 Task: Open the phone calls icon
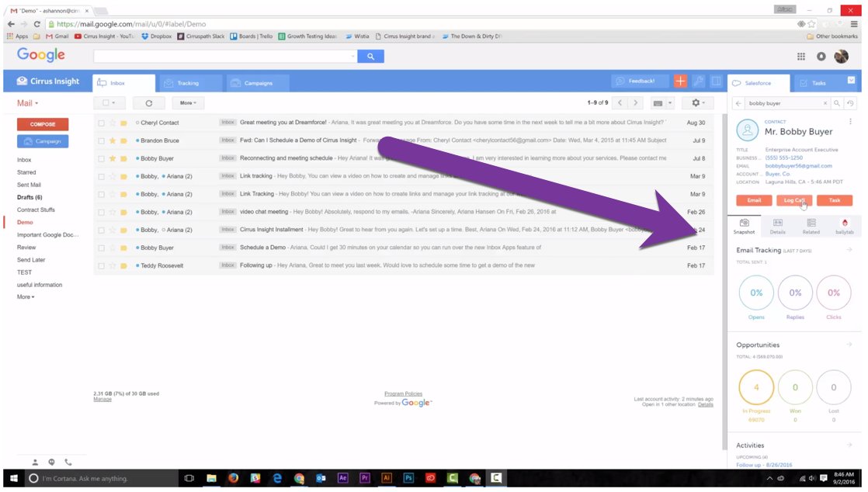tap(68, 462)
